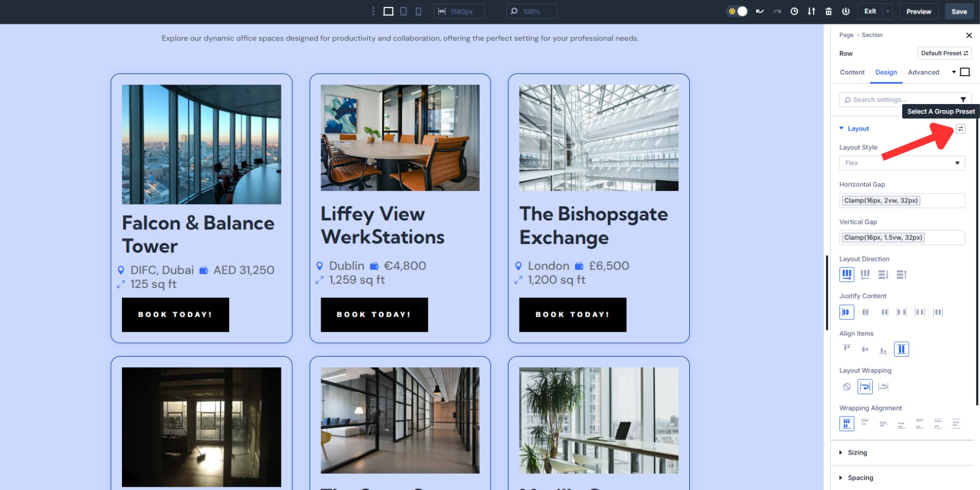Select row Layout Direction option
Viewport: 980px width, 490px height.
[x=847, y=274]
